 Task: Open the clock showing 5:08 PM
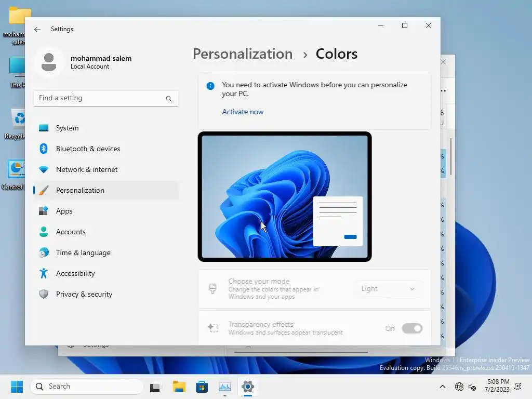497,386
